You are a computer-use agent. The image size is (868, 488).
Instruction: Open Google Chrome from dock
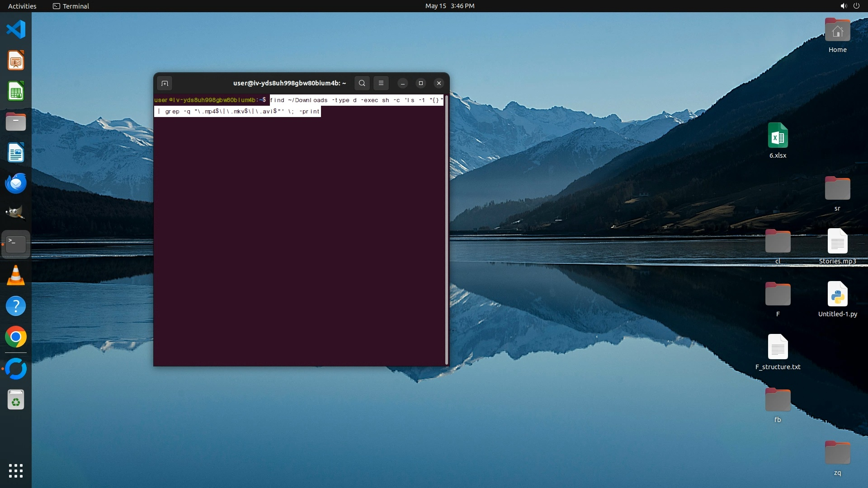pyautogui.click(x=16, y=337)
